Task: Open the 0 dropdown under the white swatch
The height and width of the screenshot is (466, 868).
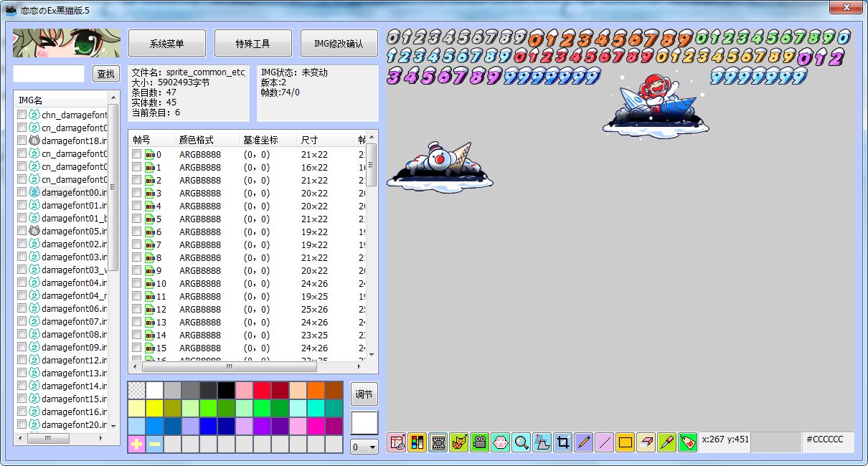Action: [364, 447]
